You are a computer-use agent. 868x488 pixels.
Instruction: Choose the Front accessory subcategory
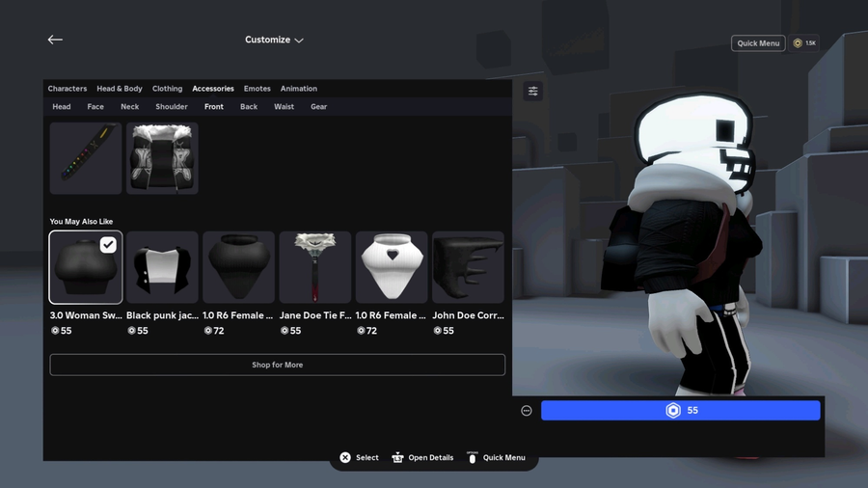click(214, 107)
